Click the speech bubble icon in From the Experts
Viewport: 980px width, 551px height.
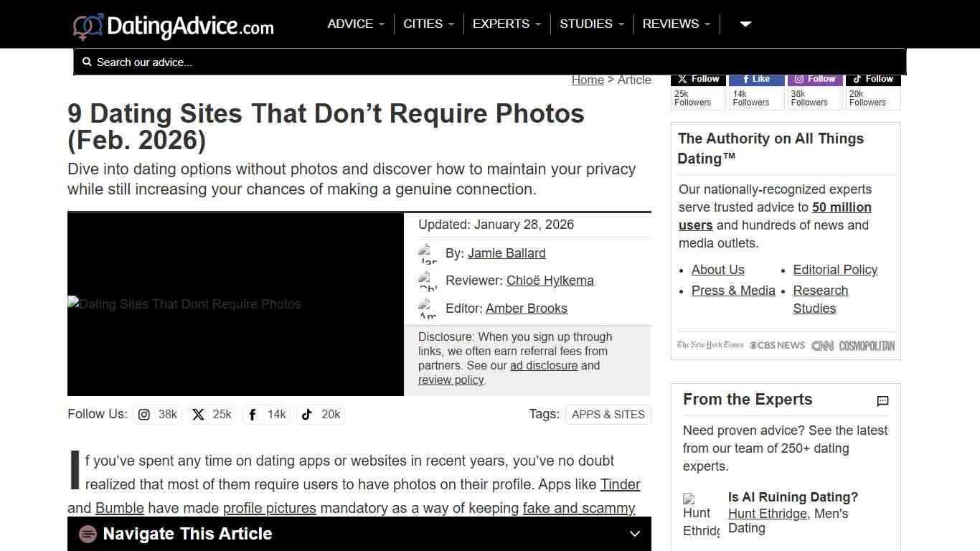pos(882,401)
